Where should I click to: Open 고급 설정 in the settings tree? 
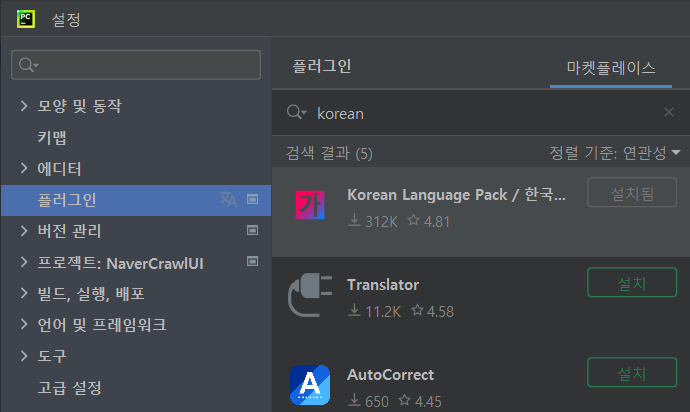pyautogui.click(x=70, y=388)
